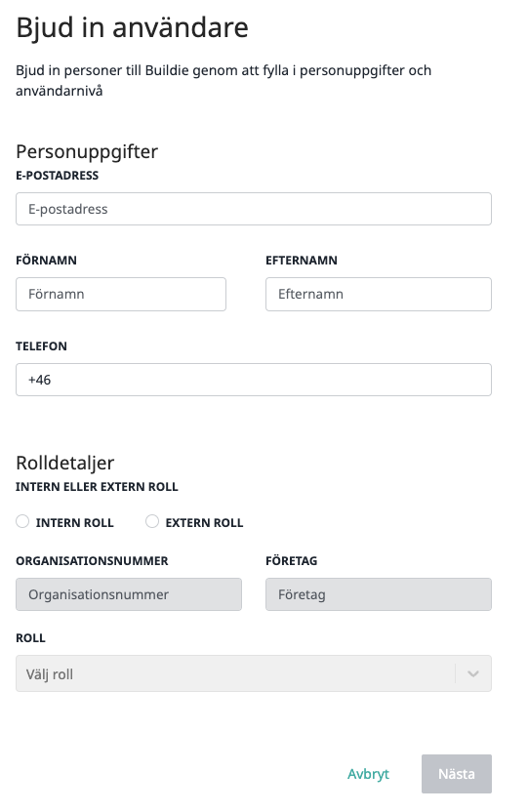Click the FÖRETAG field label
The height and width of the screenshot is (812, 528).
pos(292,561)
